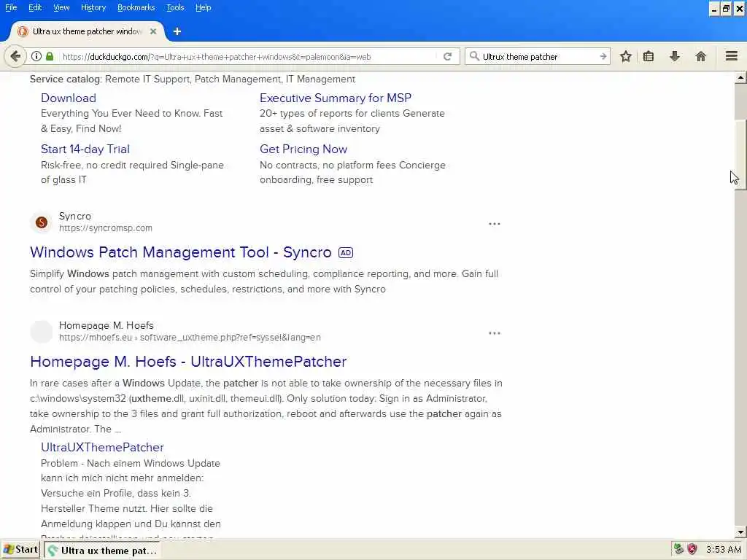Open the bookmarks list icon

[649, 56]
